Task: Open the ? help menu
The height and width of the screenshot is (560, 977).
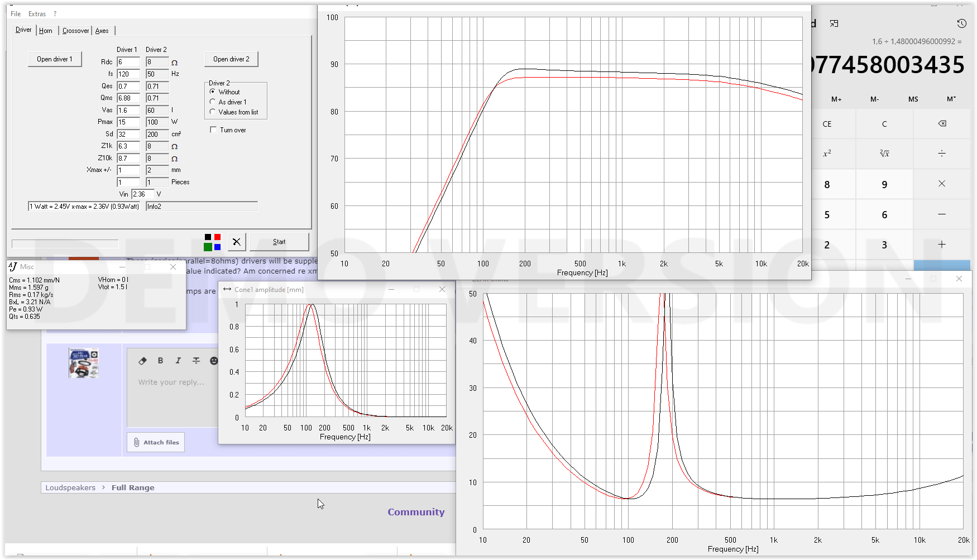Action: pos(55,14)
